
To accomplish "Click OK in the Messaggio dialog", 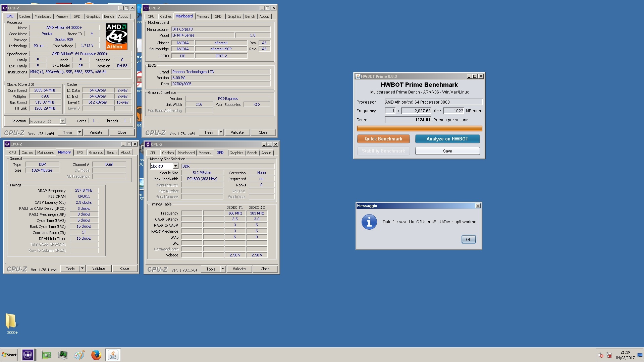I will (469, 239).
